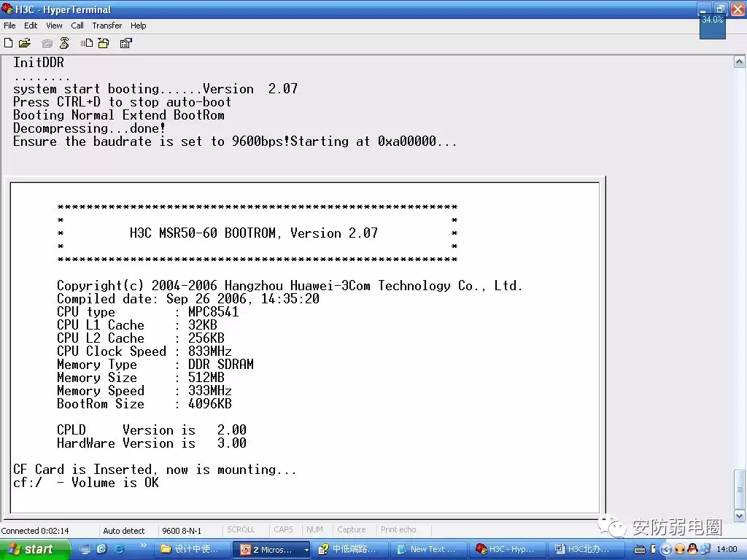Click the Open folder toolbar icon
The image size is (747, 560).
25,43
